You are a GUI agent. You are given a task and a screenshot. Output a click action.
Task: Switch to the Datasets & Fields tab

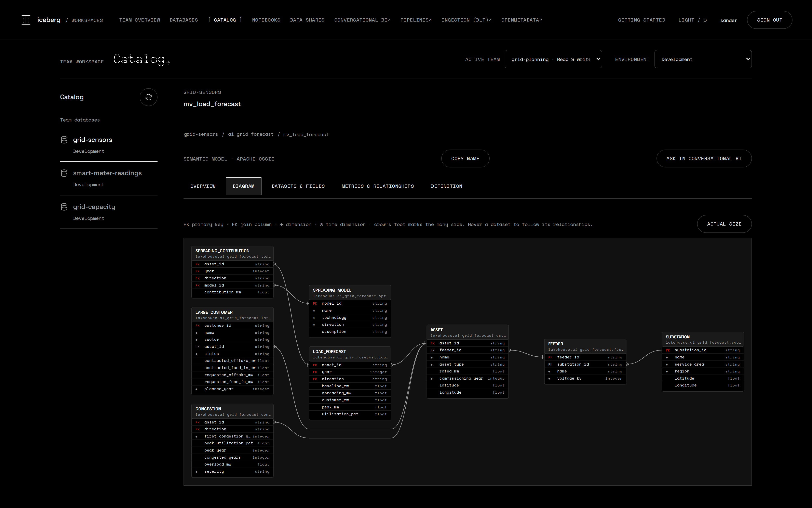pos(298,186)
